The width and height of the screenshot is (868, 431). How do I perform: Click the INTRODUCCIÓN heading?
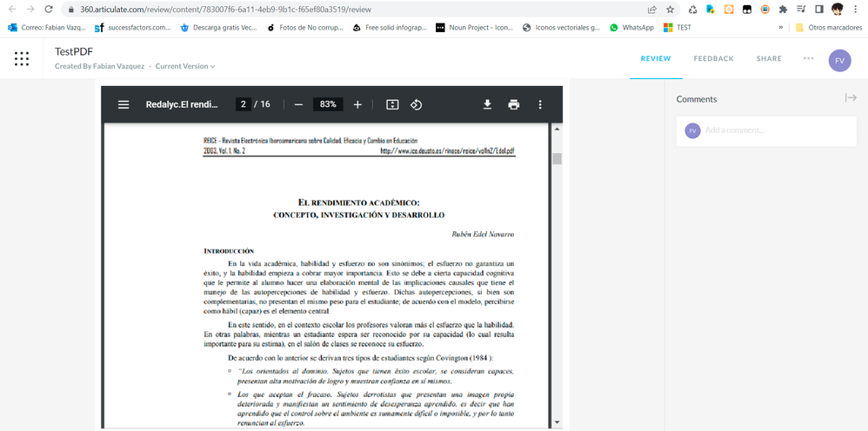(x=230, y=251)
